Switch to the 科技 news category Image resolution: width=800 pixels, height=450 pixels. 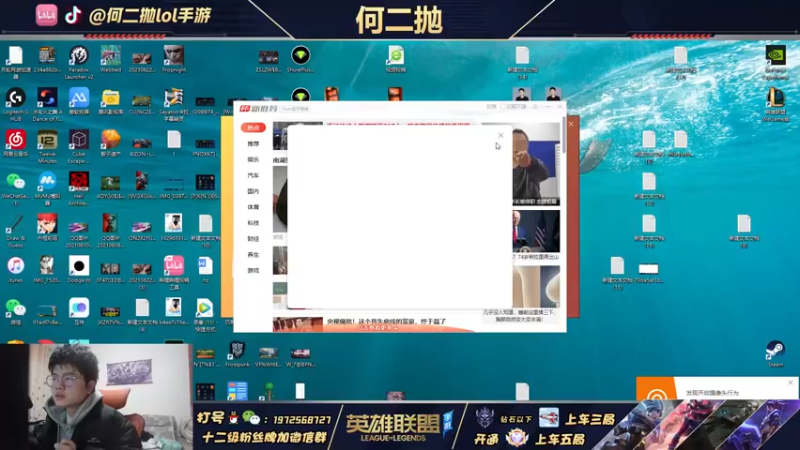253,222
